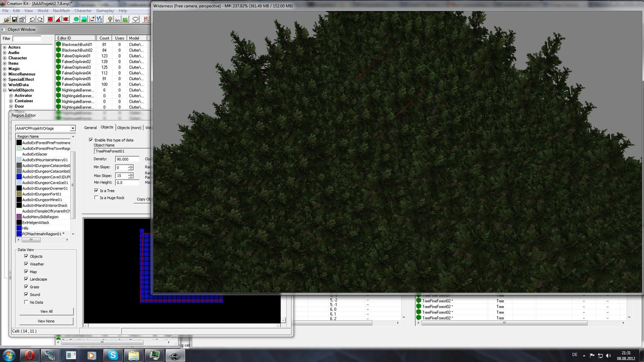Expand the Actors tree category
The width and height of the screenshot is (644, 362).
point(5,48)
